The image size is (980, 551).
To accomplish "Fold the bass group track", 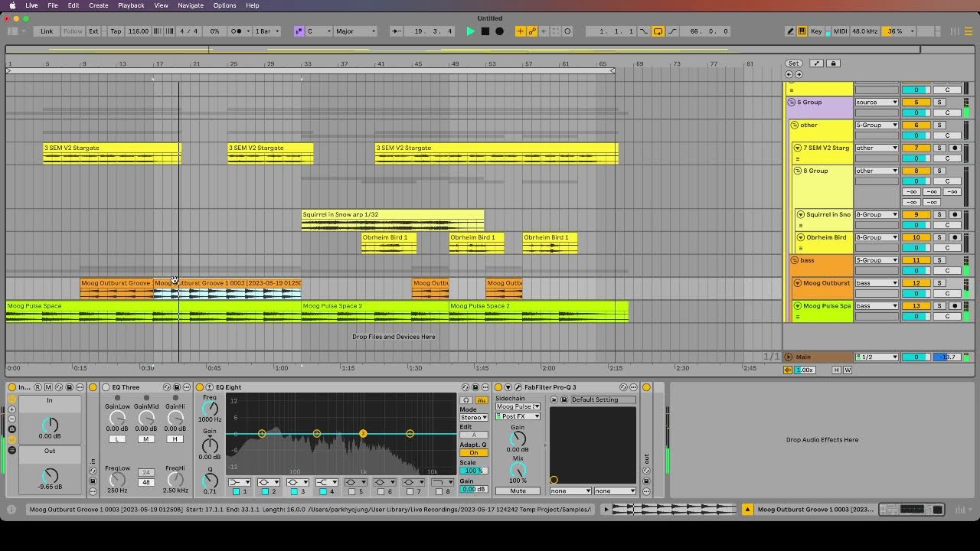I will coord(794,261).
